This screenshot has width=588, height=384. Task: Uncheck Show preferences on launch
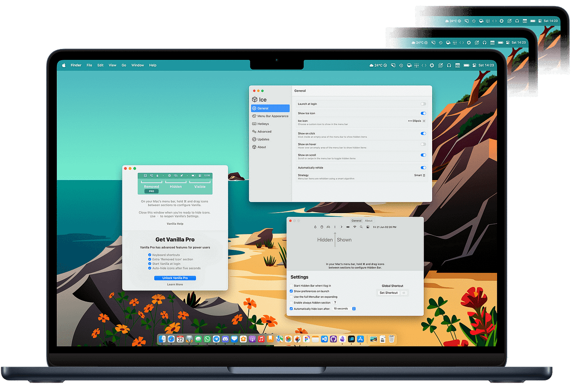[x=291, y=291]
